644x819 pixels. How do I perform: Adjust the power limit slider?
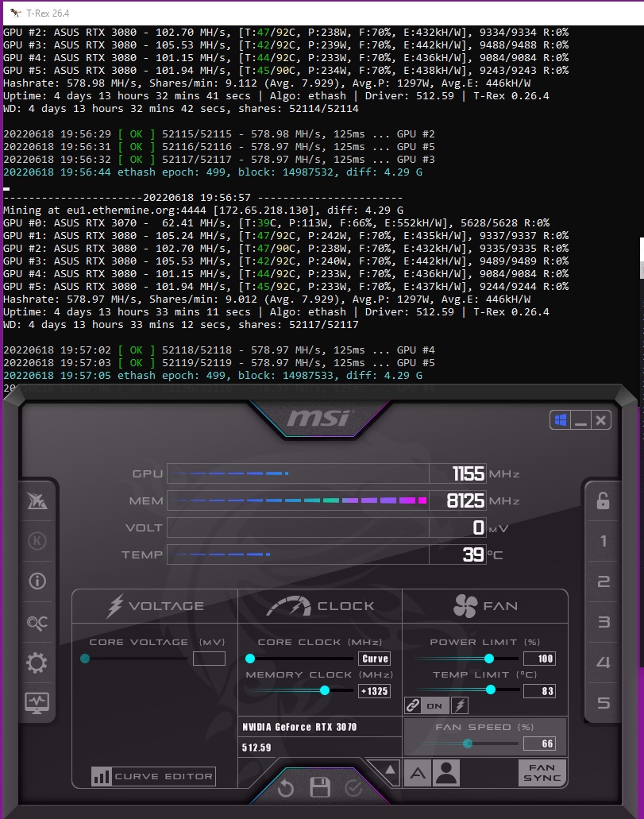click(466, 658)
